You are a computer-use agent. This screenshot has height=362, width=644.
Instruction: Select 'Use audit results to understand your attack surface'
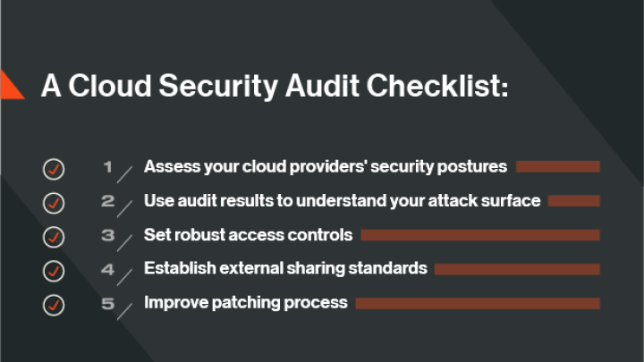click(x=342, y=200)
